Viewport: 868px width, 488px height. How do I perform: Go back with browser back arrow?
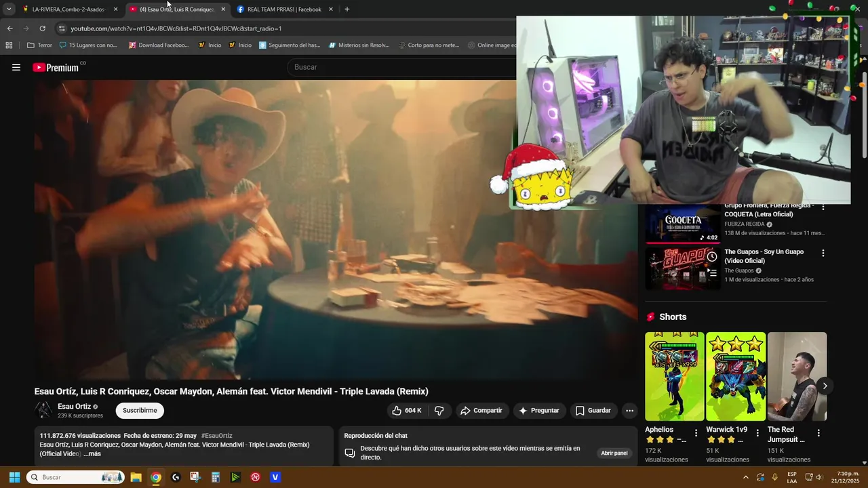click(9, 28)
